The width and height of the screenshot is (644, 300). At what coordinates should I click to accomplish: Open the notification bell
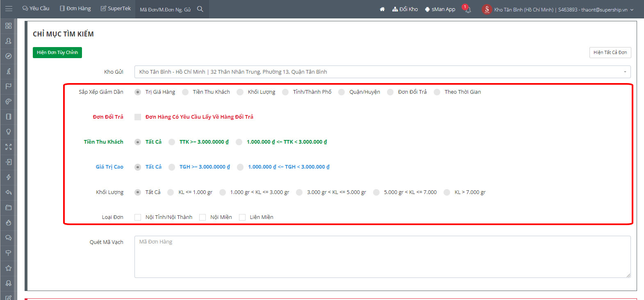click(468, 9)
